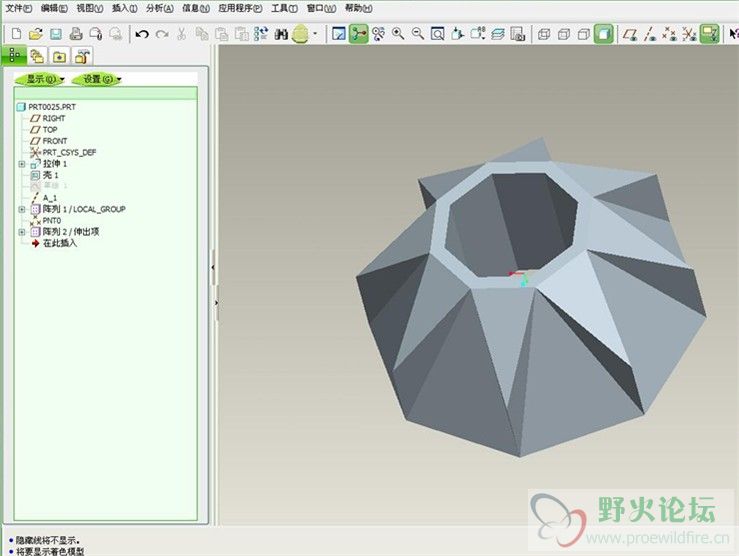The height and width of the screenshot is (556, 739).
Task: Refit the model to the screen
Action: (x=437, y=34)
